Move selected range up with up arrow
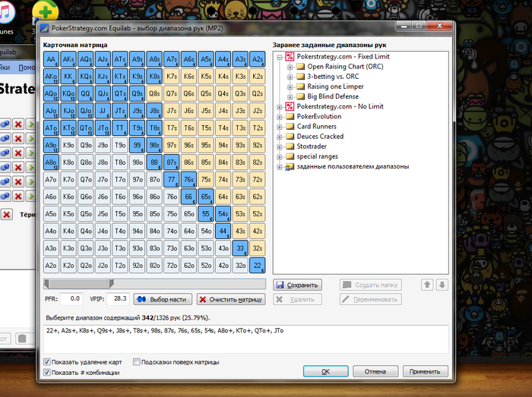The image size is (532, 397). tap(427, 285)
